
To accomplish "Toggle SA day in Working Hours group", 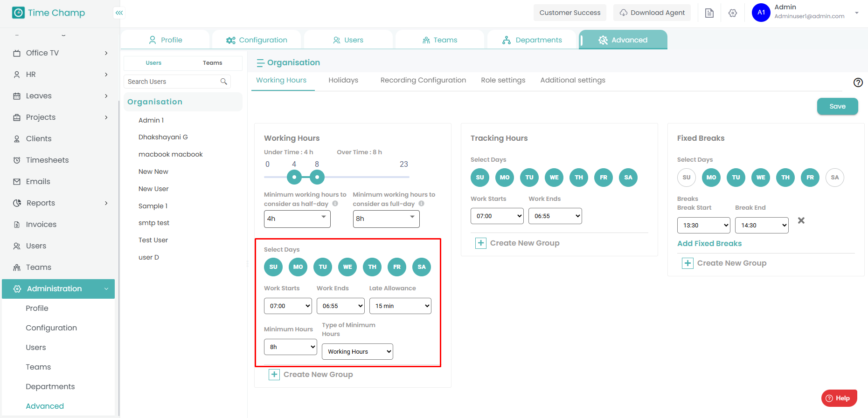I will pyautogui.click(x=422, y=267).
